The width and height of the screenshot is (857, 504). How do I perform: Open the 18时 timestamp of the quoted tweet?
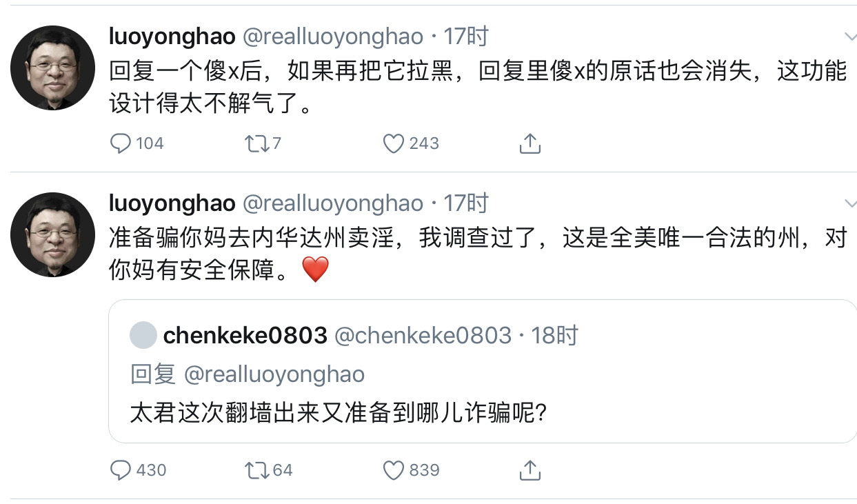point(554,336)
